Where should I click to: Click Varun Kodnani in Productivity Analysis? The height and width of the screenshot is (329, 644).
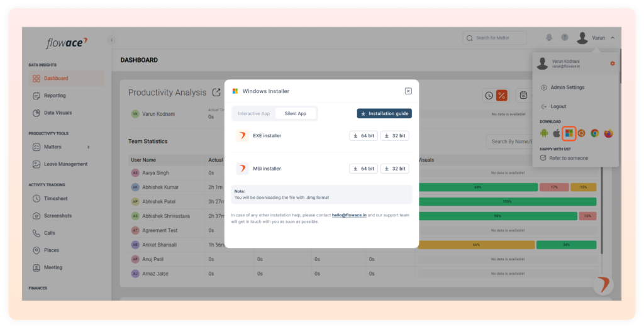point(158,114)
